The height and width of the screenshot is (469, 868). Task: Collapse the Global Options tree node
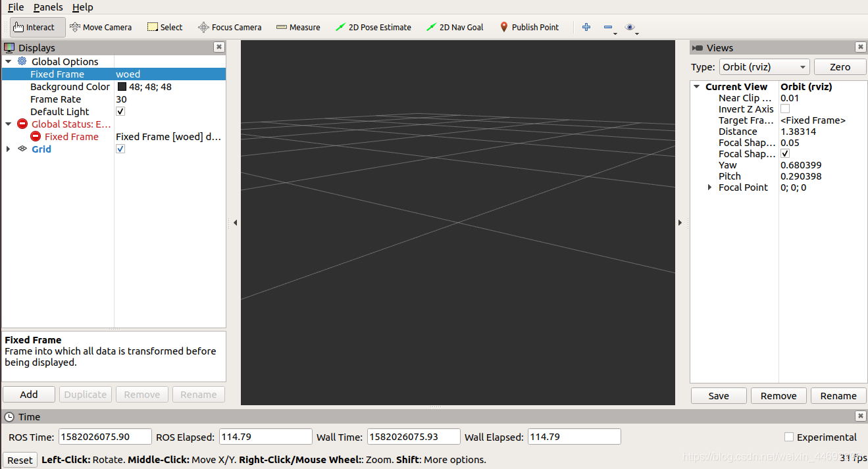(9, 61)
